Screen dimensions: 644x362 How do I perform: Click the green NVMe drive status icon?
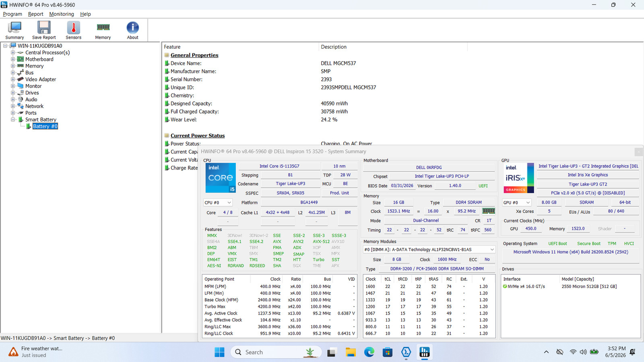(505, 286)
